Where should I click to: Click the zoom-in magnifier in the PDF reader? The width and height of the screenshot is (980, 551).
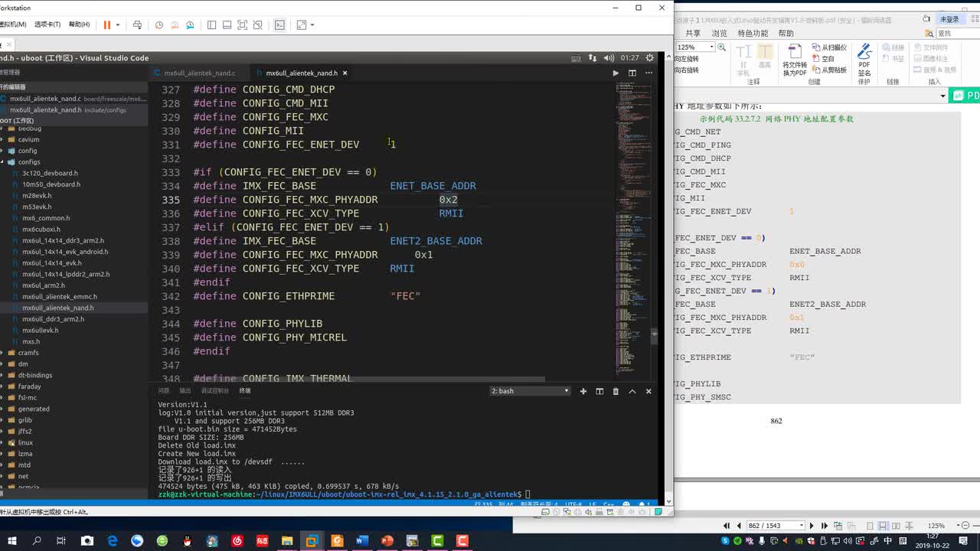(x=721, y=47)
